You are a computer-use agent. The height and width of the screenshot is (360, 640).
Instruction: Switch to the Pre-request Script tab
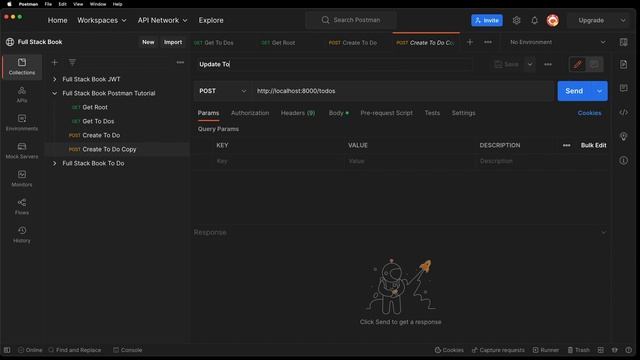coord(386,113)
